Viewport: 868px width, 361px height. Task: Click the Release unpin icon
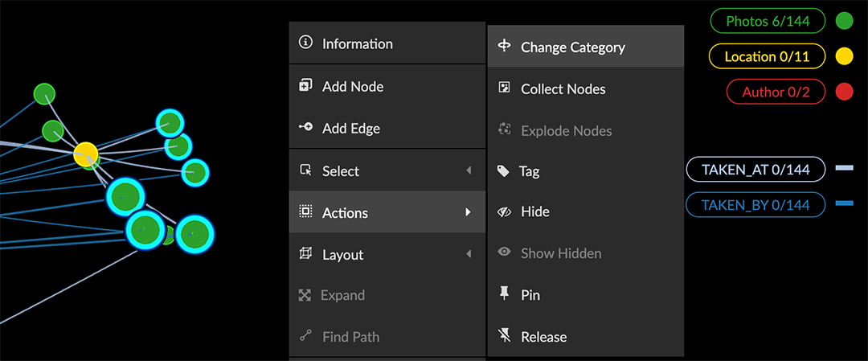pyautogui.click(x=504, y=336)
